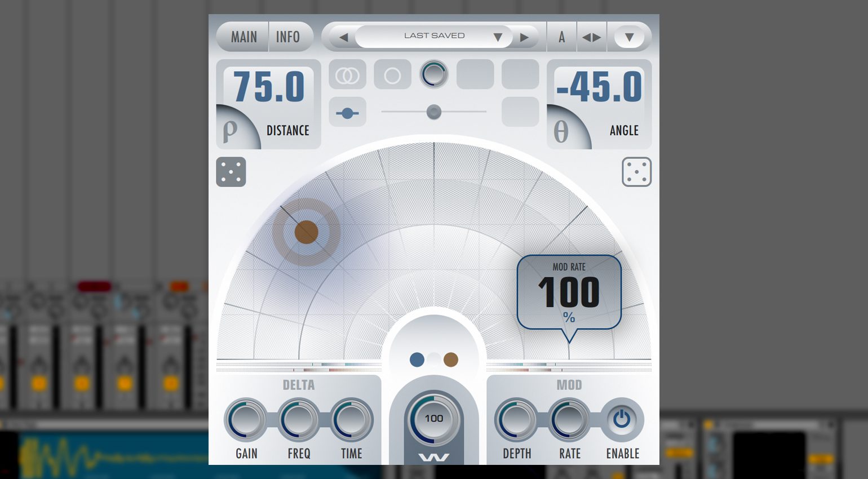Click the small knob icon in top row
Viewport: 868px width, 479px height.
(x=434, y=74)
